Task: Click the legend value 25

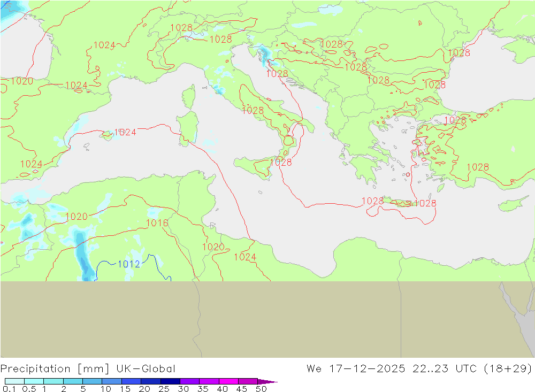Action: (x=164, y=389)
